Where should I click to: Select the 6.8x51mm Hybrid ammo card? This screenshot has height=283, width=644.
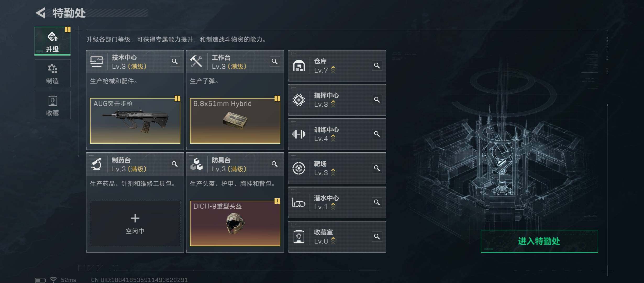tap(235, 121)
